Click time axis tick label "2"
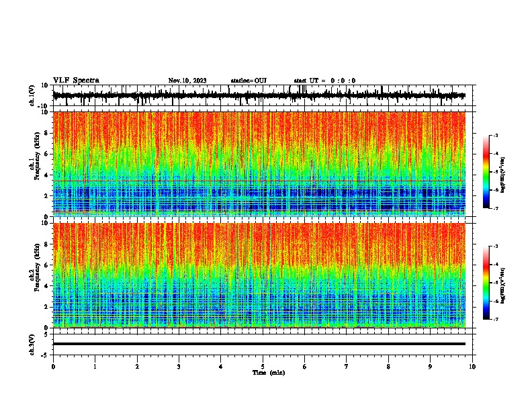This screenshot has height=411, width=532. (137, 367)
